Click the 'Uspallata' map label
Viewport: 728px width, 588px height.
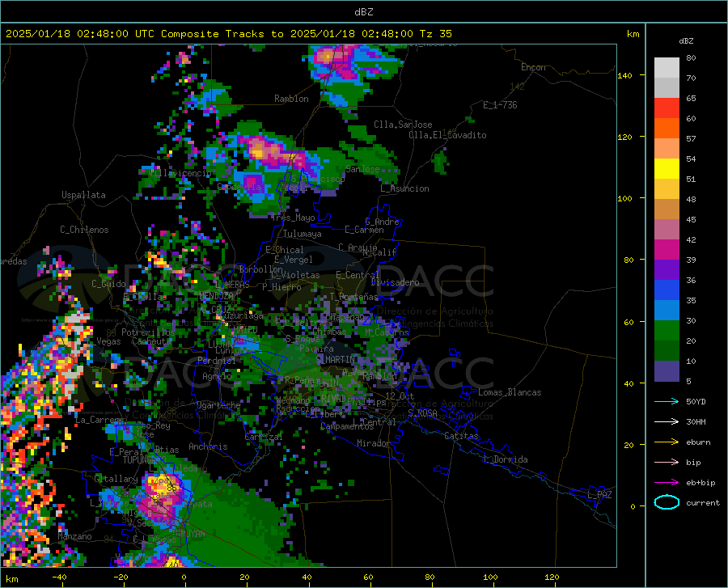coord(83,195)
